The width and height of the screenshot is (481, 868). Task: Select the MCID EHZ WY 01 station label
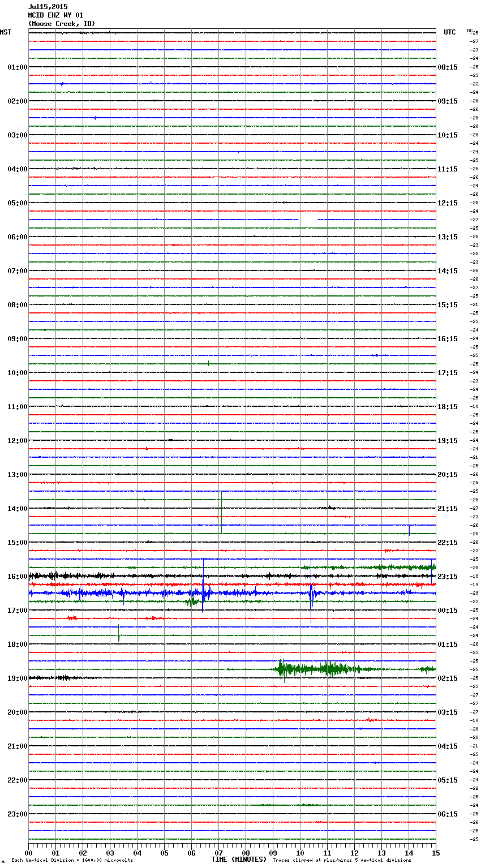click(x=55, y=15)
